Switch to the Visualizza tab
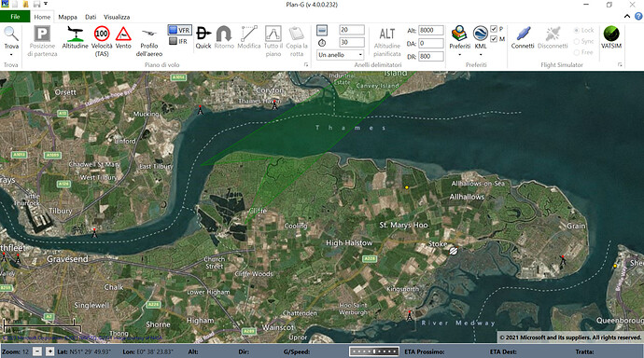 tap(117, 17)
